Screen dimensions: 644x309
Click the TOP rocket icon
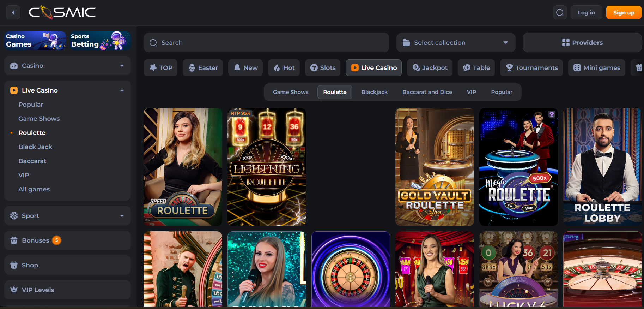[x=153, y=68]
